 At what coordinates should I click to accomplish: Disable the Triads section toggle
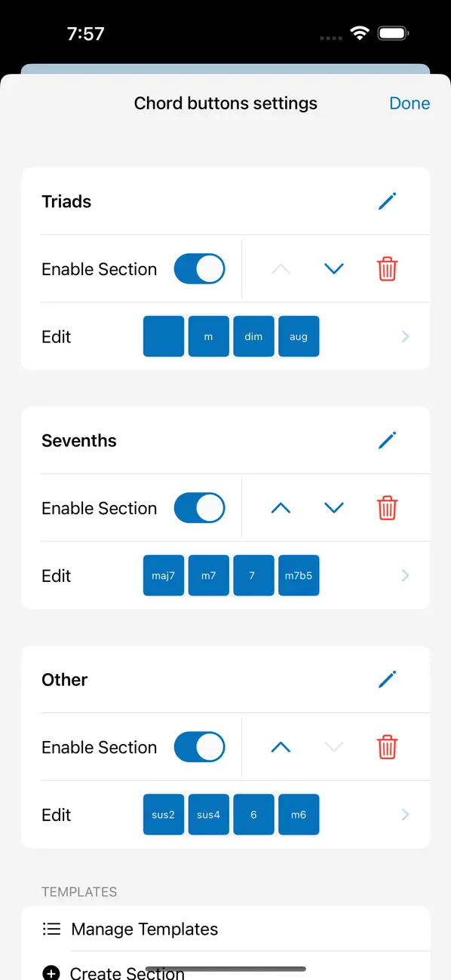pos(199,268)
